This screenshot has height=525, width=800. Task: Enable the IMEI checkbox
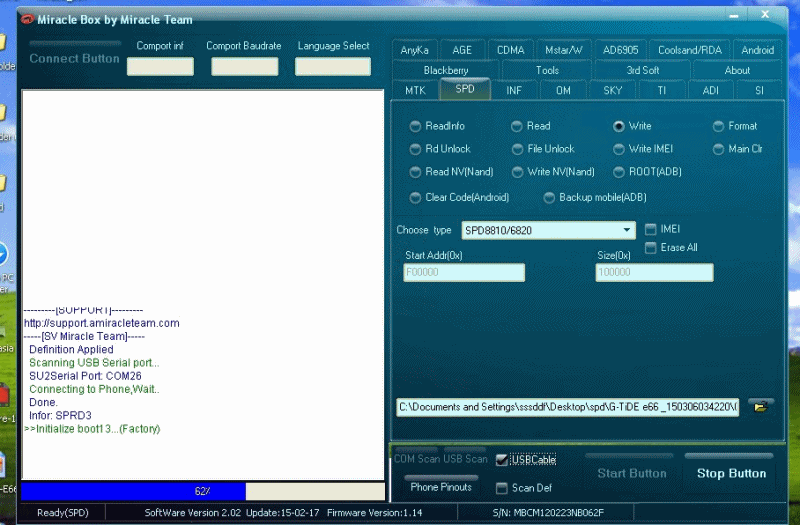651,230
